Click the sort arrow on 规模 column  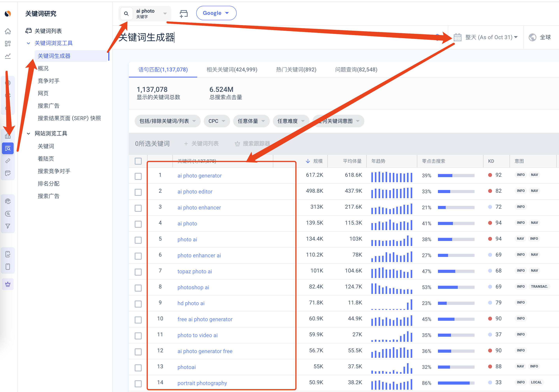pos(308,161)
